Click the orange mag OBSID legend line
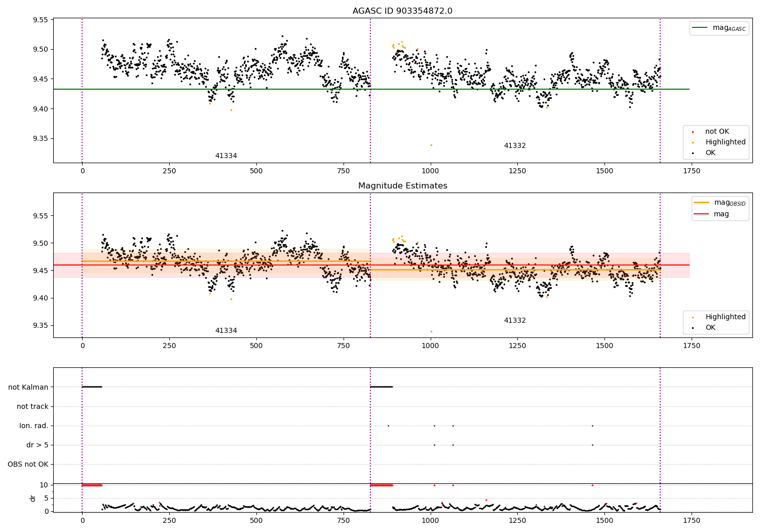This screenshot has height=532, width=760. point(702,203)
